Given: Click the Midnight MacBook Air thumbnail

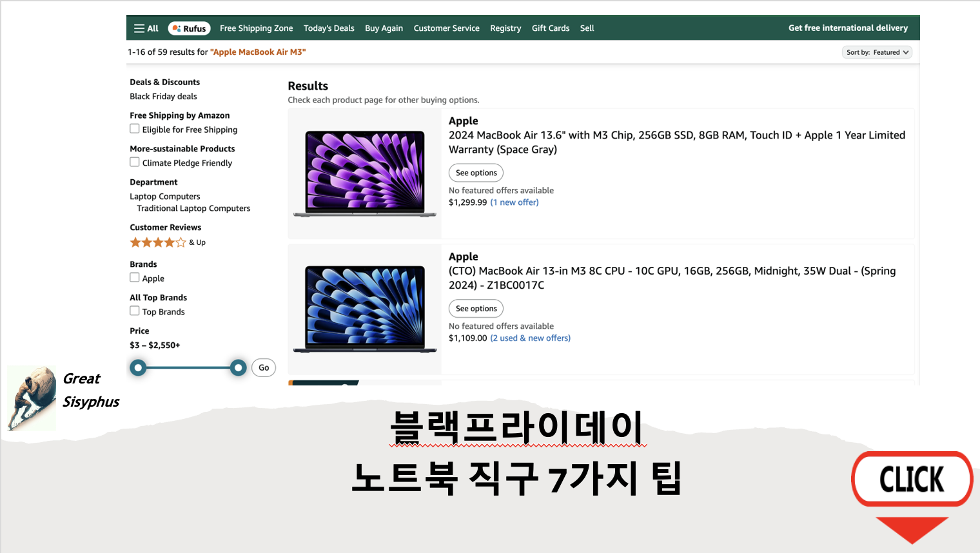Looking at the screenshot, I should (x=364, y=308).
